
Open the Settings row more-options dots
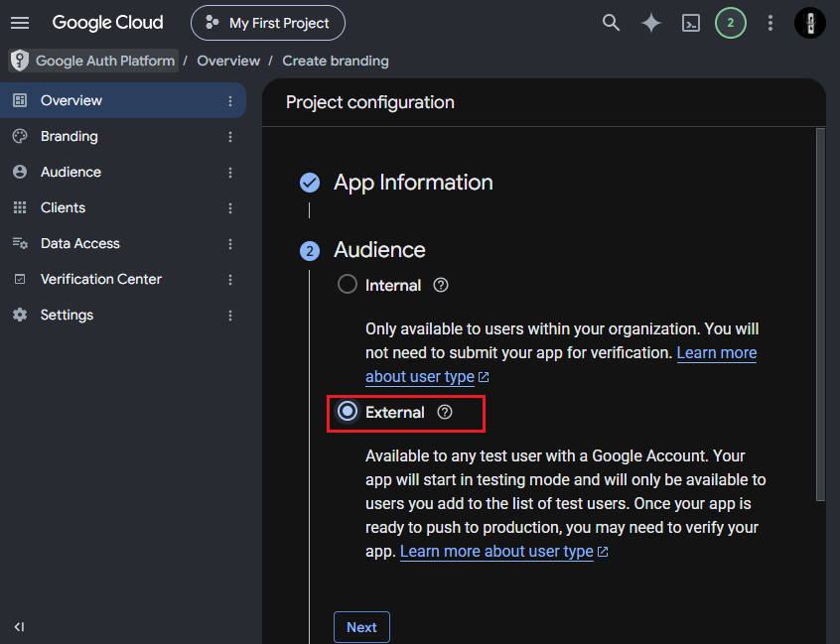(x=230, y=316)
